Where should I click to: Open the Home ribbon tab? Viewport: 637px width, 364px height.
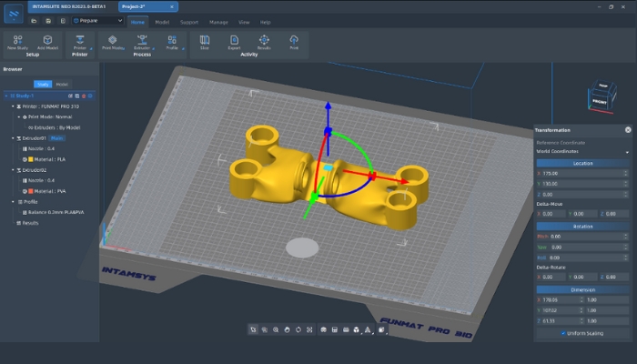point(137,22)
